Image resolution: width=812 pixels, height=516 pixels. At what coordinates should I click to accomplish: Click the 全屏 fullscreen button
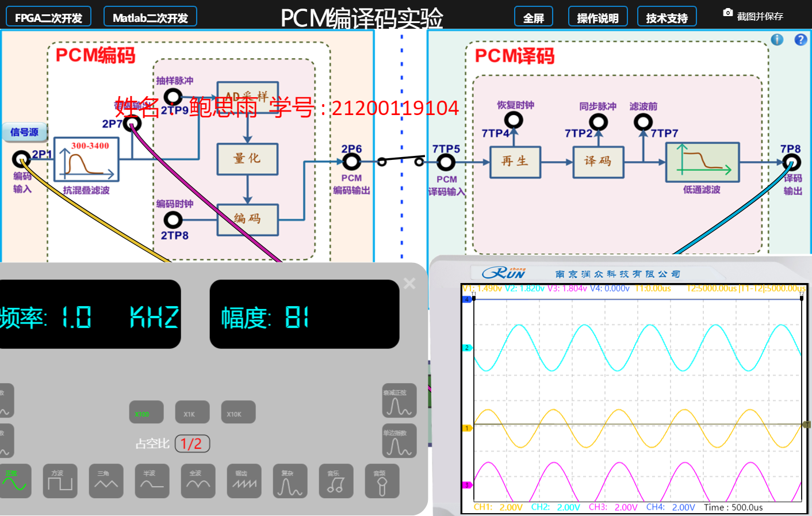533,17
